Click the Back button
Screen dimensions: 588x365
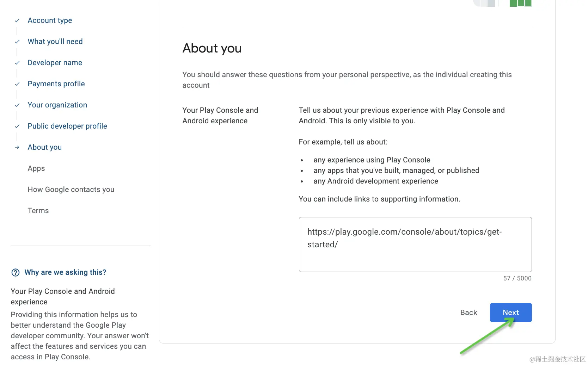point(468,313)
